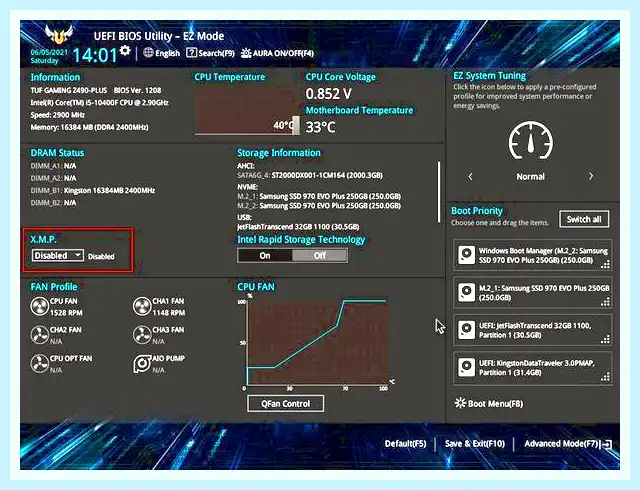Select the UEFI JetFlashTranscend boot disk icon
This screenshot has width=640, height=490.
[x=466, y=330]
